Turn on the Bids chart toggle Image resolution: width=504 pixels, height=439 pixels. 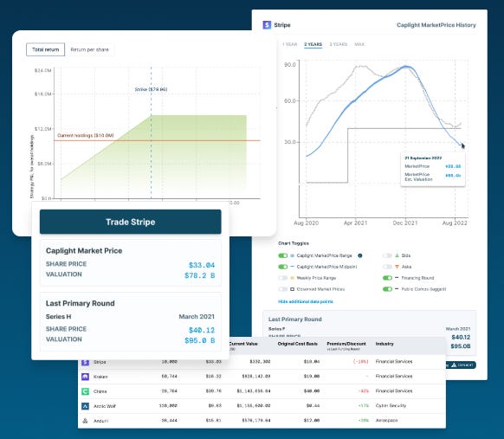tap(387, 255)
